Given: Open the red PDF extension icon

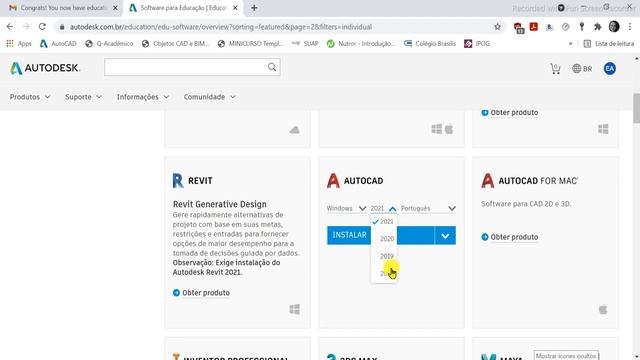Looking at the screenshot, I should [533, 27].
